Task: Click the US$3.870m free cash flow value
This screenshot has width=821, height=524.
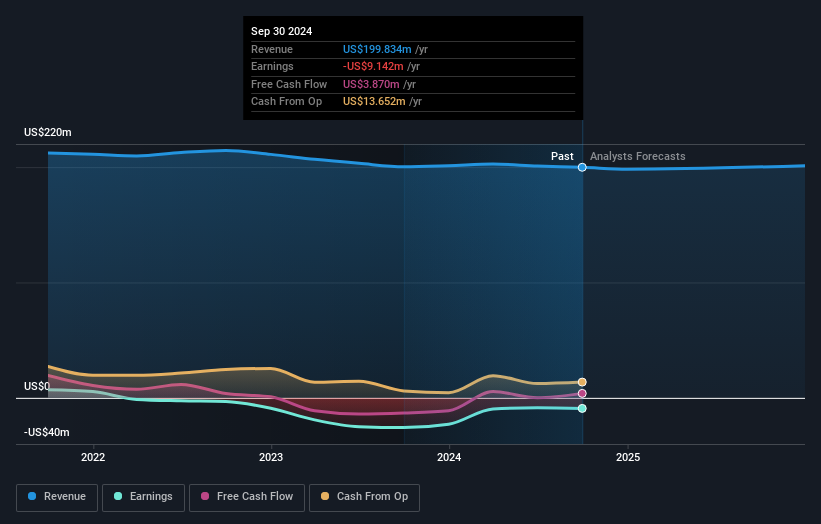Action: (x=371, y=84)
